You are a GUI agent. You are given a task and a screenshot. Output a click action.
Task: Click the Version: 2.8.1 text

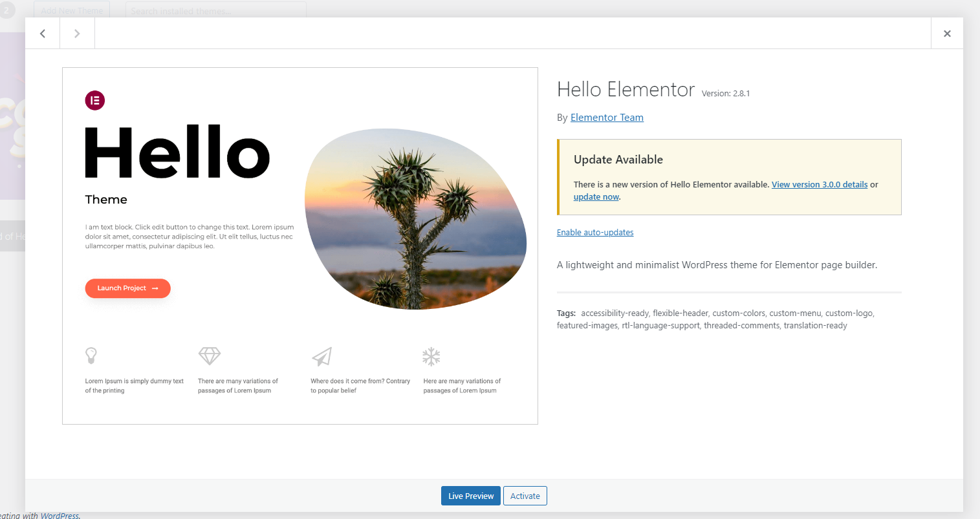726,94
